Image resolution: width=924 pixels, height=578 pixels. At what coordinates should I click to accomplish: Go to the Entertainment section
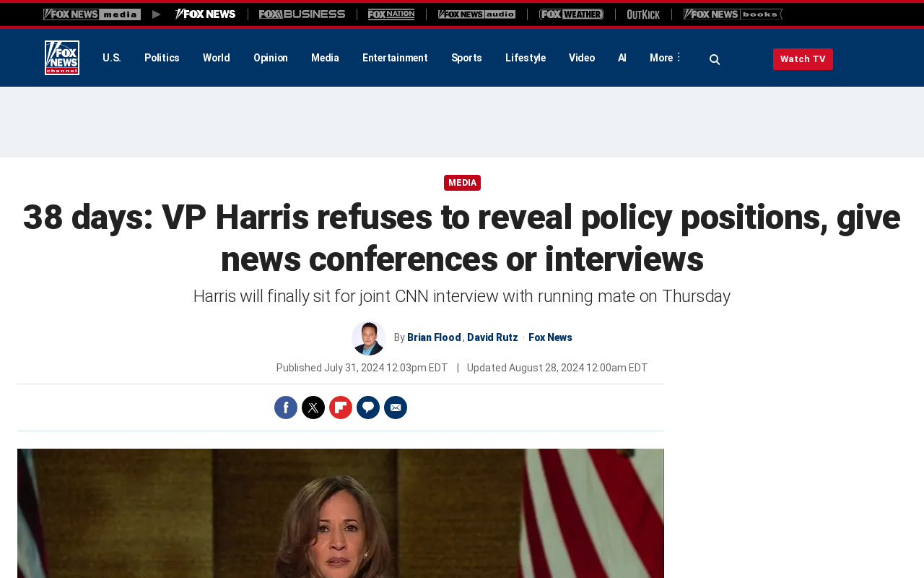[x=395, y=58]
